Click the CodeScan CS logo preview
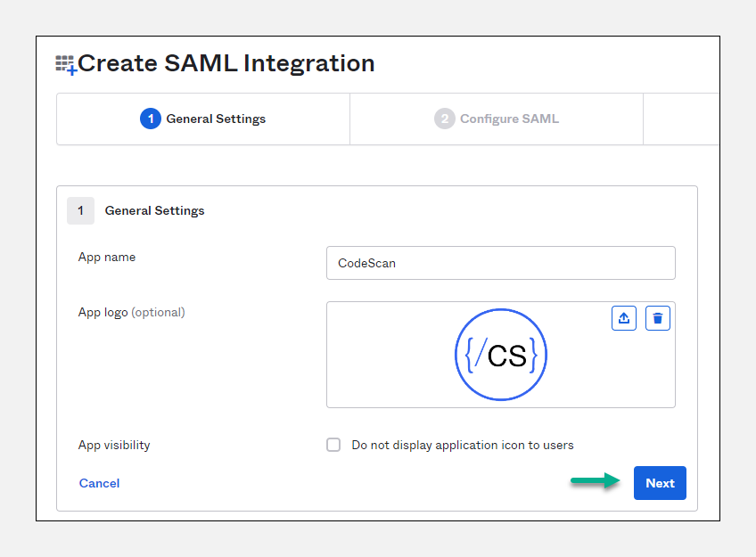The width and height of the screenshot is (756, 557). coord(501,355)
